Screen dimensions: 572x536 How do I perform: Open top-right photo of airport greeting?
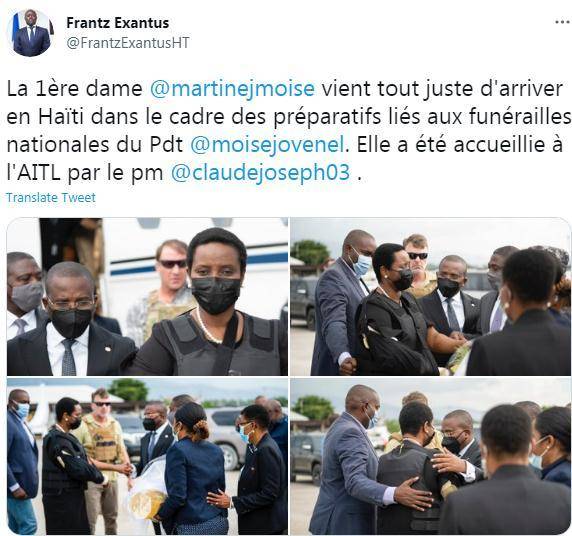[431, 297]
